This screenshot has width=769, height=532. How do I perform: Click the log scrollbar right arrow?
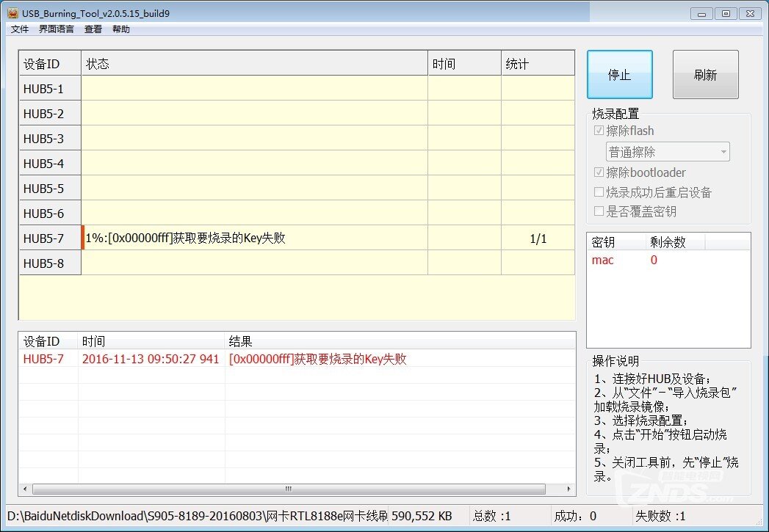coord(569,489)
